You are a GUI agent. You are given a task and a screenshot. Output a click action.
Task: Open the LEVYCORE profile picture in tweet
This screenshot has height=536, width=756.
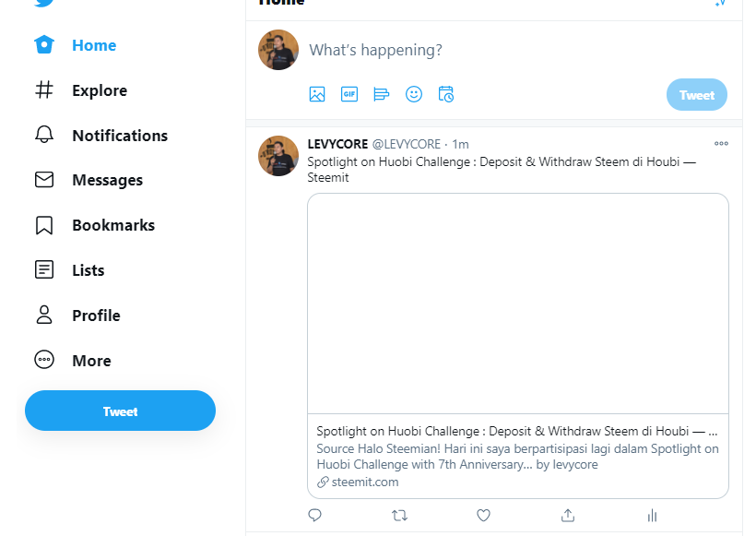(x=278, y=156)
